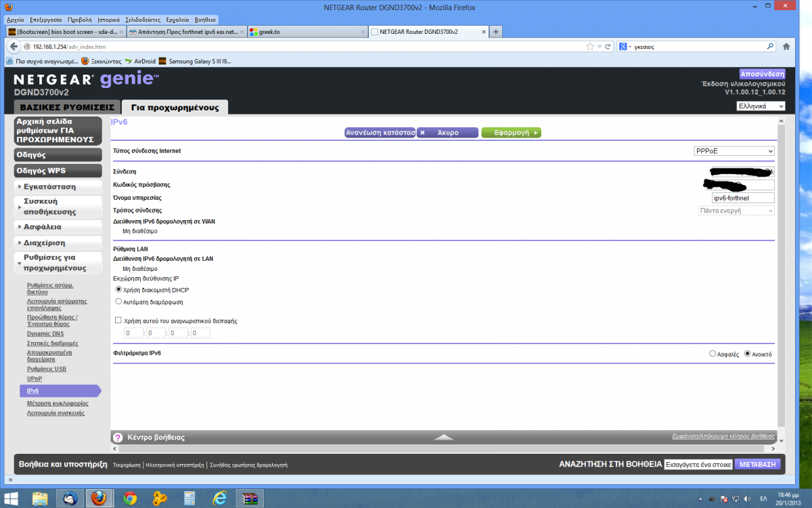
Task: Switch to the Για προχωρημένους tab
Action: coord(175,107)
